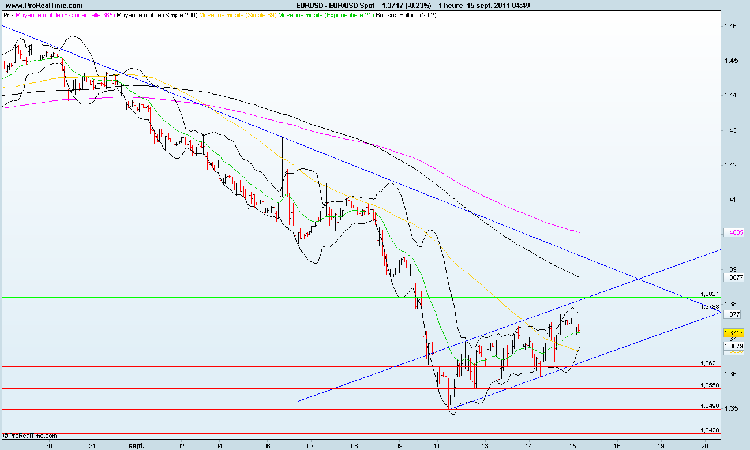Click the ProRealTime.com watermark at bottom left
Image resolution: width=750 pixels, height=450 pixels.
click(28, 436)
